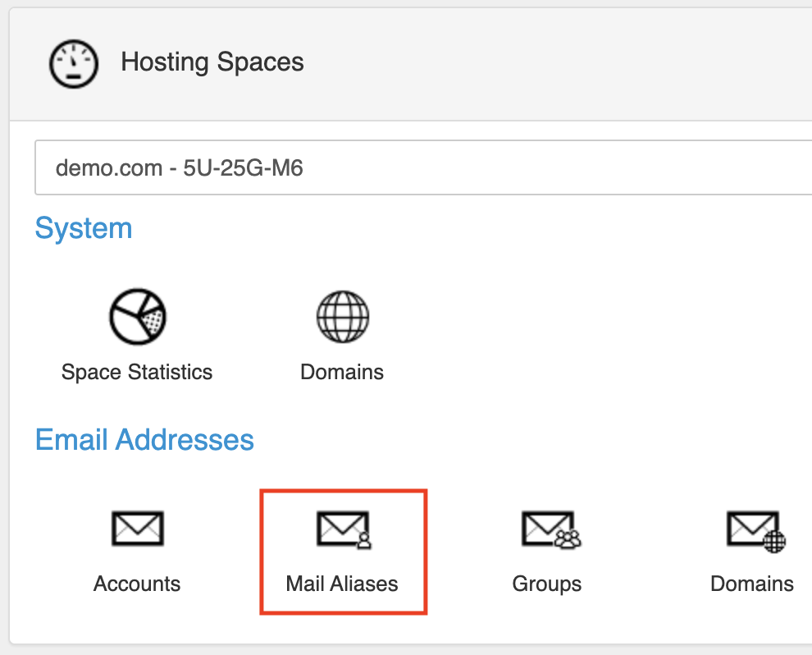Open the Space Statistics label link

137,372
